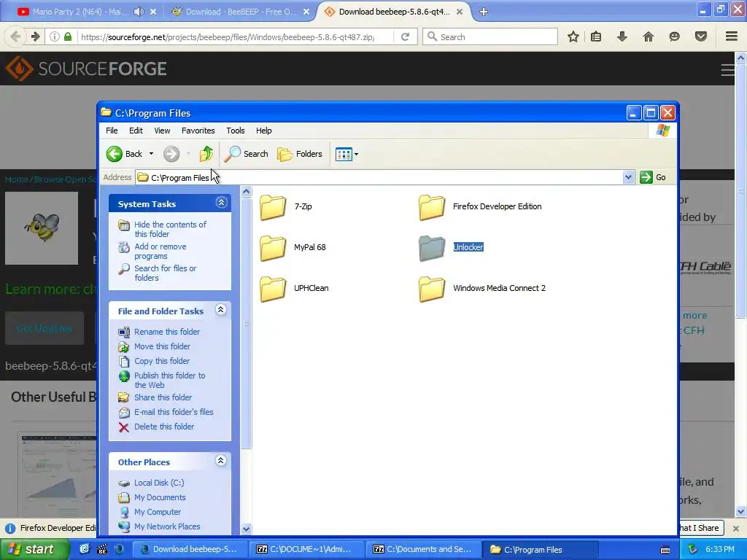Open the Edit menu in Explorer
Screen dimensions: 747x560
[x=136, y=131]
